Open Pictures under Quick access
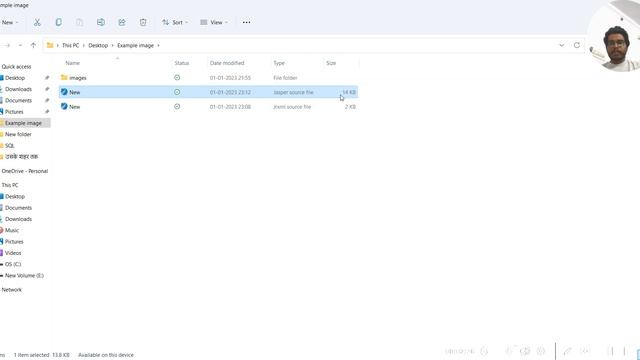The image size is (640, 360). point(14,111)
